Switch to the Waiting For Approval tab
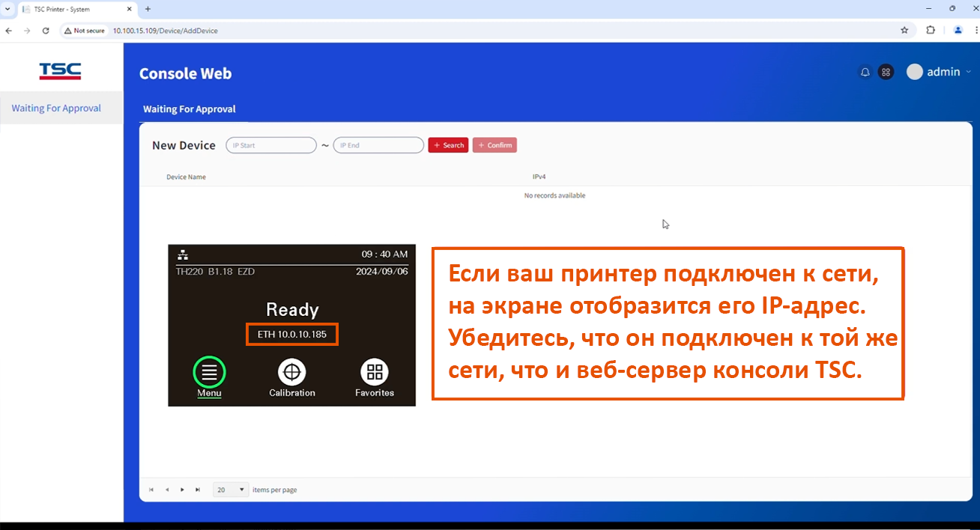This screenshot has width=980, height=530. point(189,109)
